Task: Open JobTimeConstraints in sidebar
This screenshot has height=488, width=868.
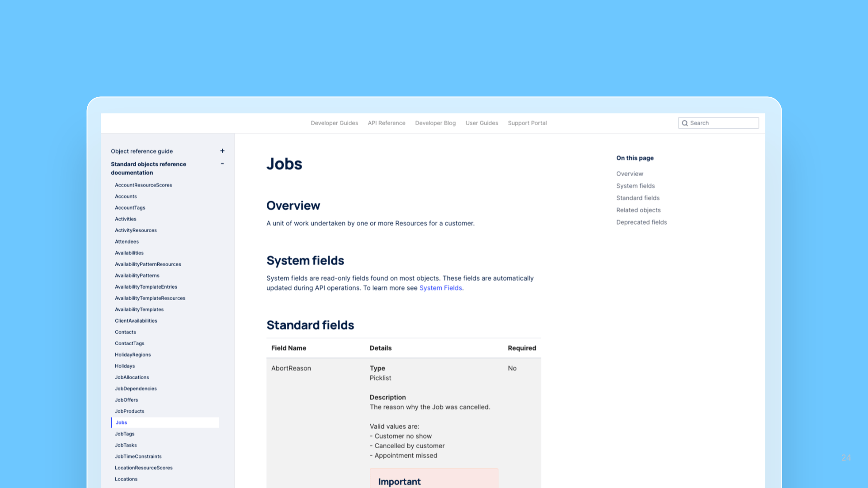Action: pos(138,456)
